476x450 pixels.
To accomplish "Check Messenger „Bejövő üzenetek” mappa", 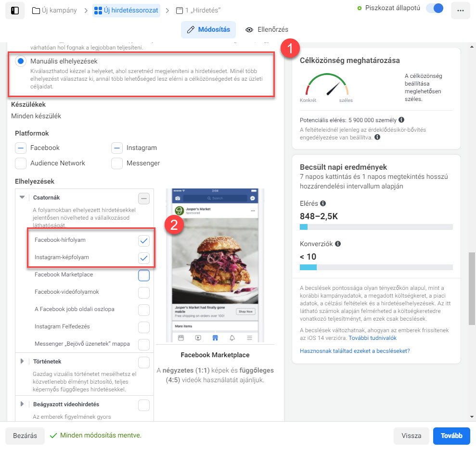I will tap(144, 345).
